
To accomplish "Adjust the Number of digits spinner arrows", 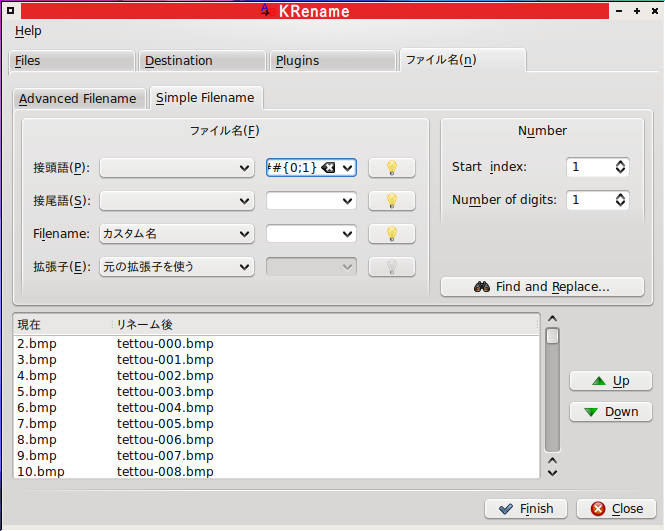I will coord(620,200).
